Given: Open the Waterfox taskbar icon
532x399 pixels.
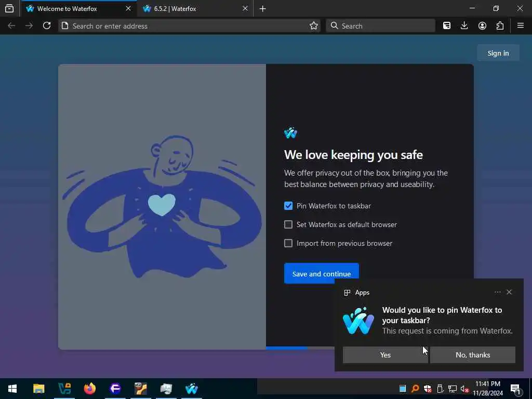Looking at the screenshot, I should (192, 389).
